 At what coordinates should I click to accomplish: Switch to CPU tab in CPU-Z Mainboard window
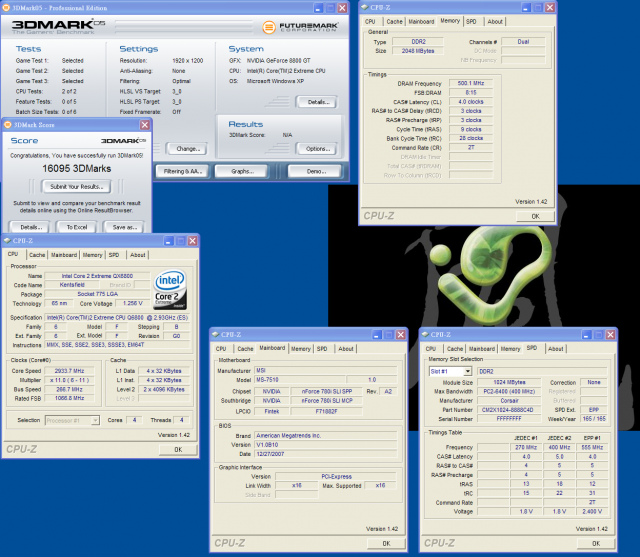[x=221, y=349]
